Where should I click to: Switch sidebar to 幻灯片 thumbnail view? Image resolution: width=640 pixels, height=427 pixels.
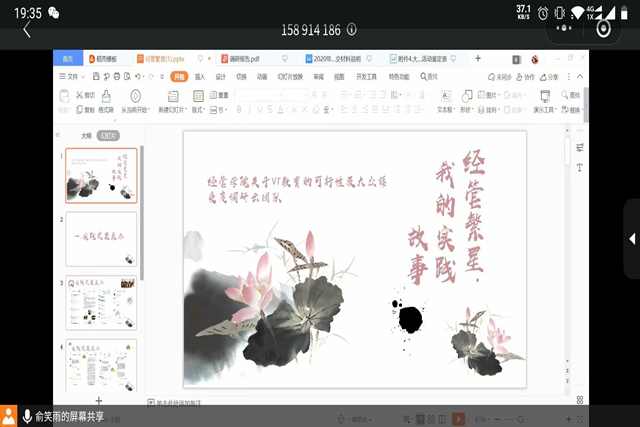[104, 135]
